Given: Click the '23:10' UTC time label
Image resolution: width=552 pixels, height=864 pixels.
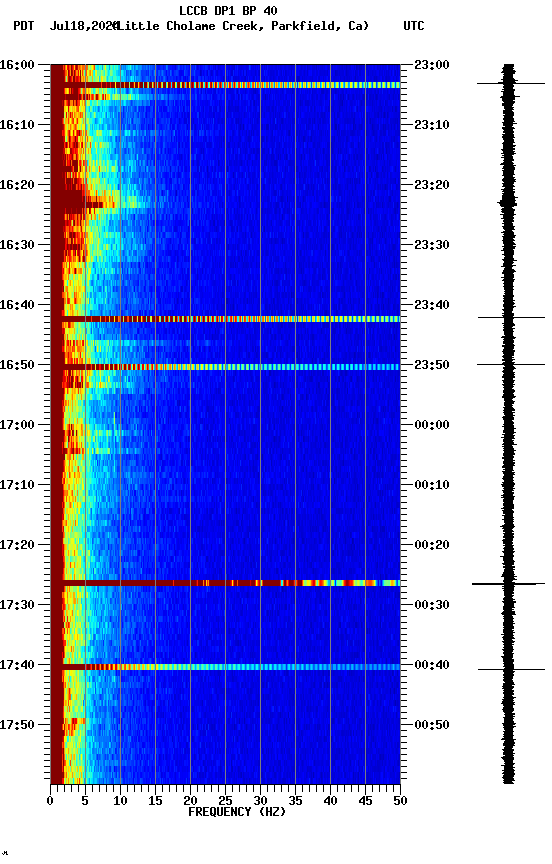Looking at the screenshot, I should (432, 125).
